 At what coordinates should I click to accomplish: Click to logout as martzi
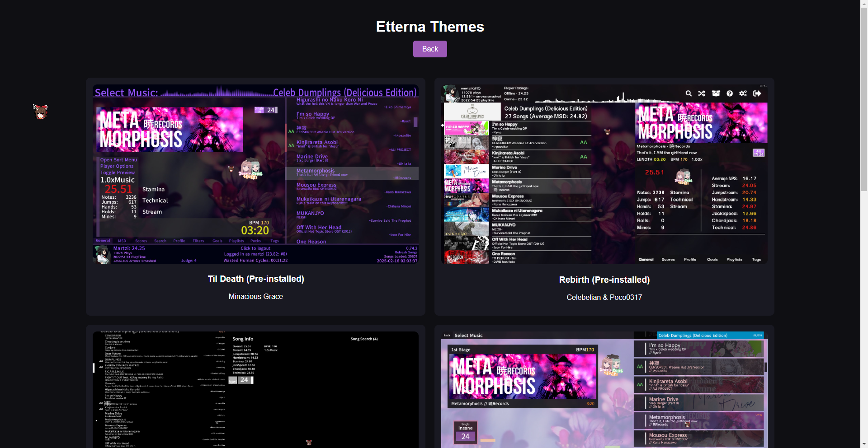pos(255,248)
